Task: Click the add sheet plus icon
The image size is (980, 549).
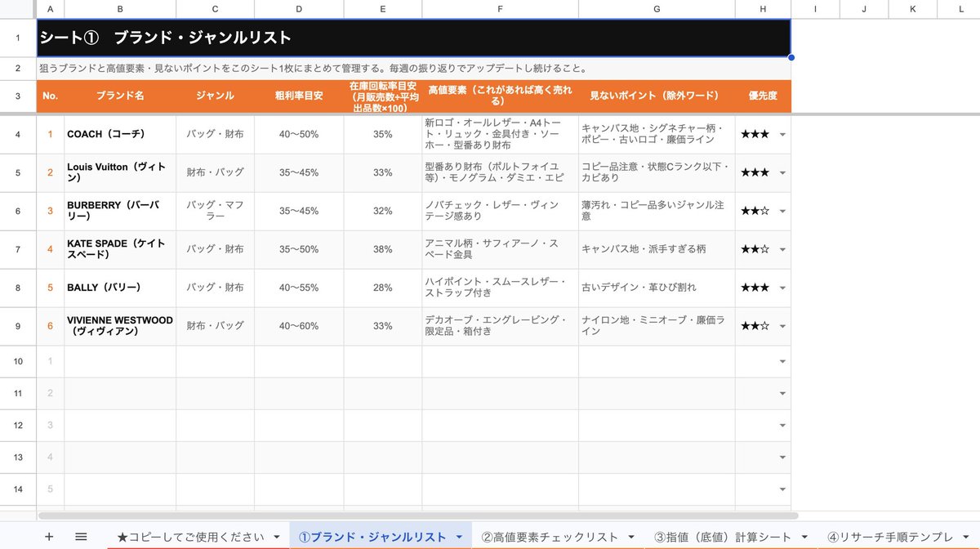Action: [x=49, y=537]
